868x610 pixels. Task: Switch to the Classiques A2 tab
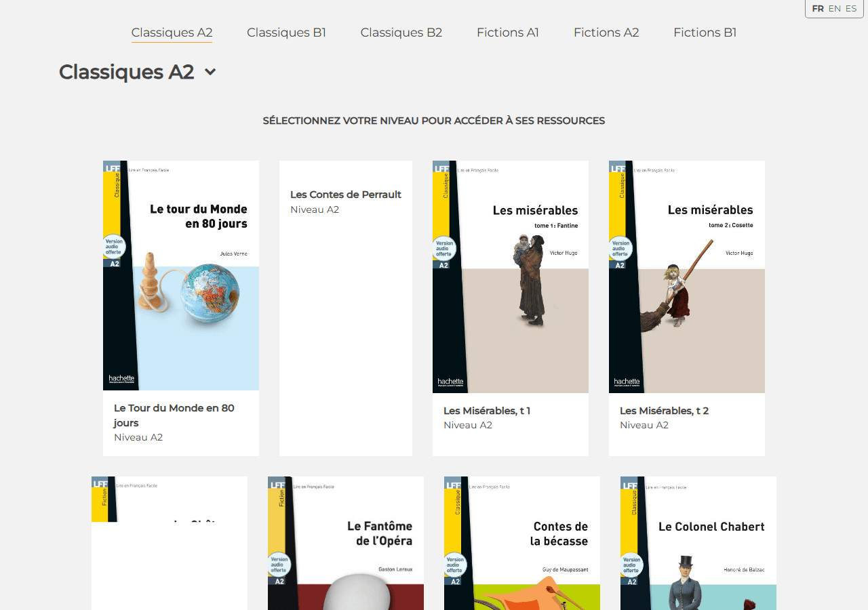click(172, 33)
